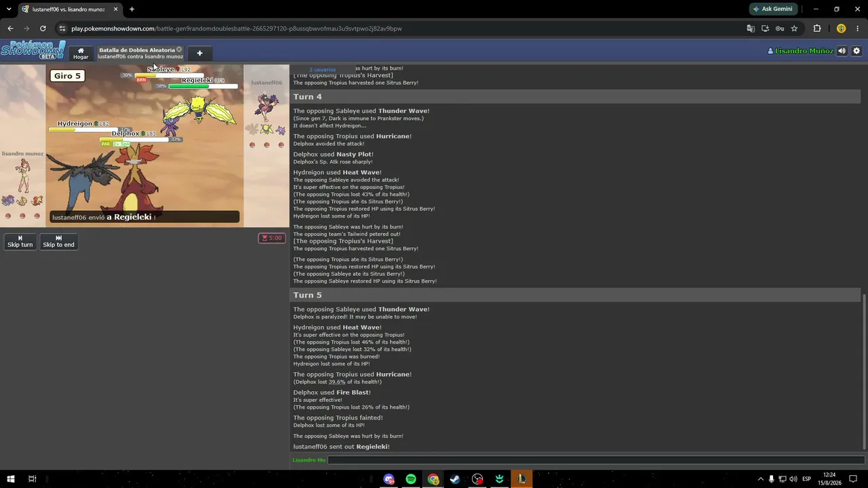Click the Giro 5 turn counter
This screenshot has width=868, height=488.
[x=67, y=76]
